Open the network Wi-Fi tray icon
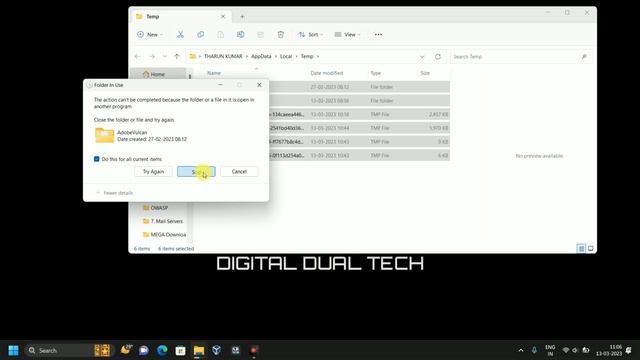 [x=566, y=350]
